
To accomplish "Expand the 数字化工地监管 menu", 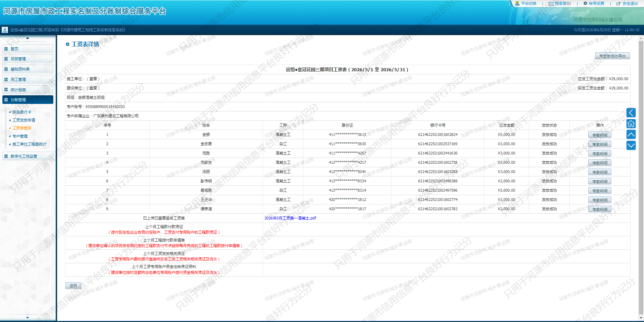I will click(x=28, y=156).
